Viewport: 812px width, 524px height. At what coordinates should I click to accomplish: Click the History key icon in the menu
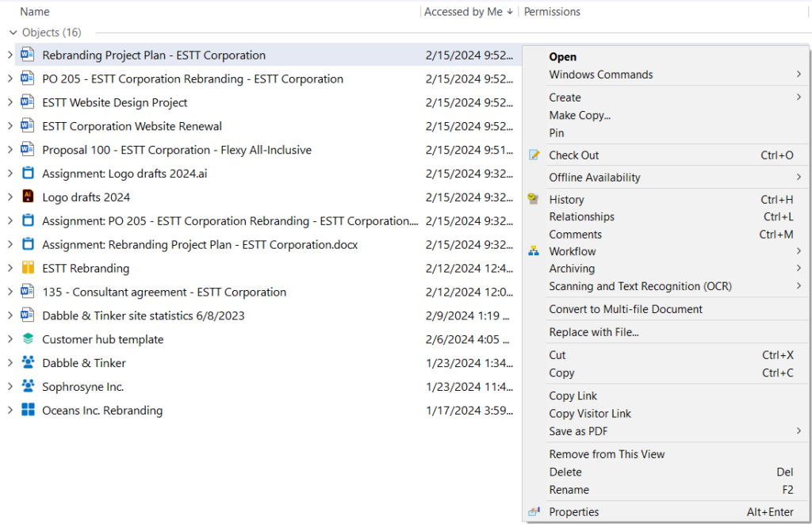pos(534,200)
